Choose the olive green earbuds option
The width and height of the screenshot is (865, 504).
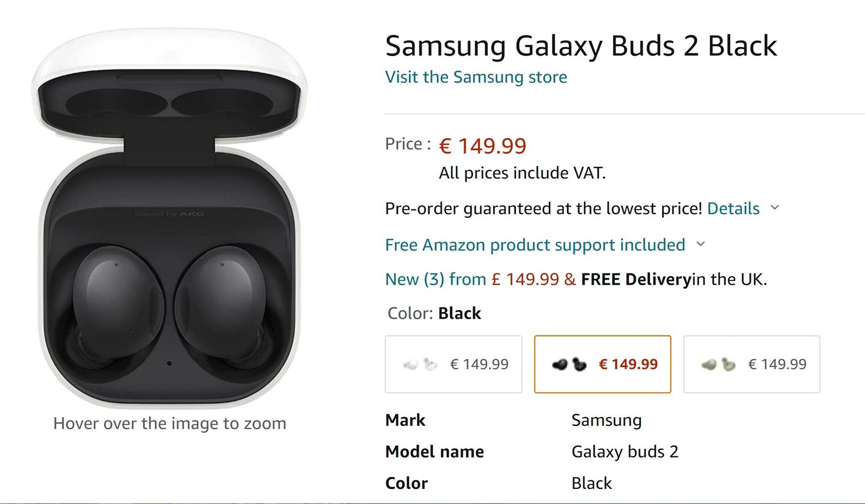tap(751, 364)
